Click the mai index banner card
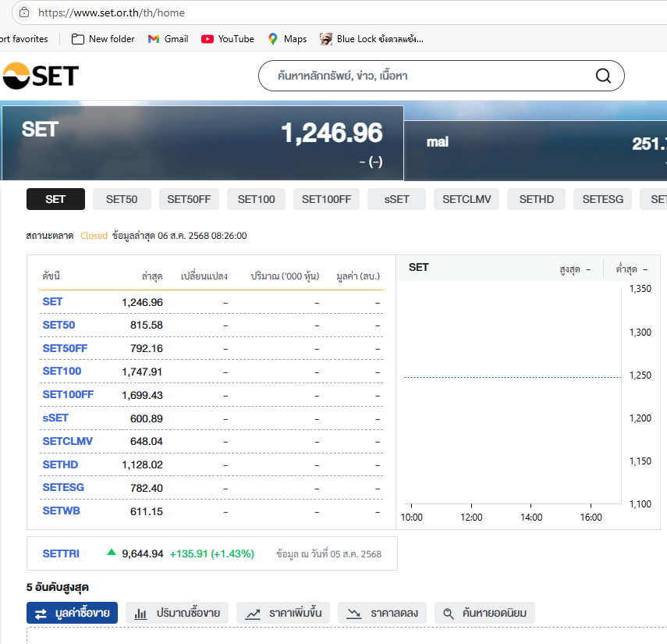 point(536,151)
